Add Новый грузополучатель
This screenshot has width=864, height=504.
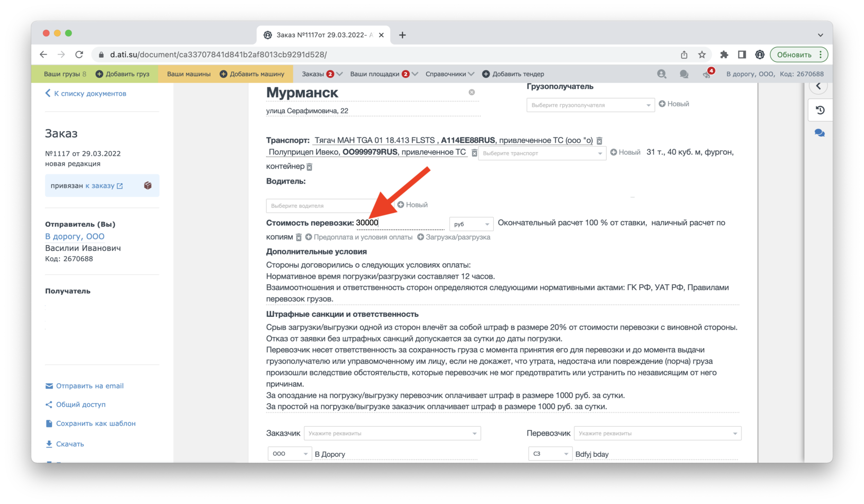coord(674,104)
